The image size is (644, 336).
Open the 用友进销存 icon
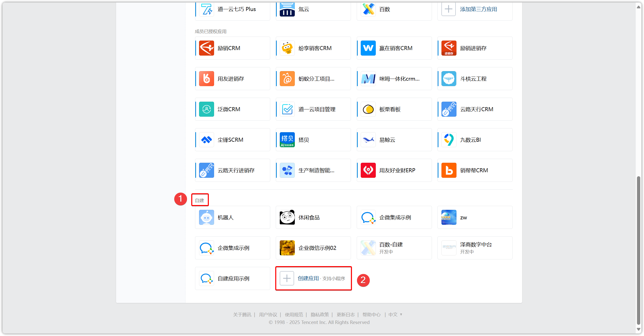(206, 79)
